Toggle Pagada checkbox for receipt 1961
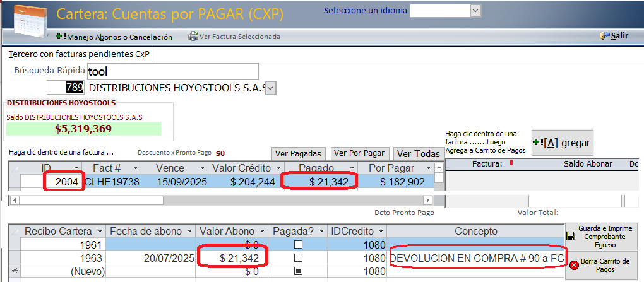The width and height of the screenshot is (644, 282). (298, 244)
